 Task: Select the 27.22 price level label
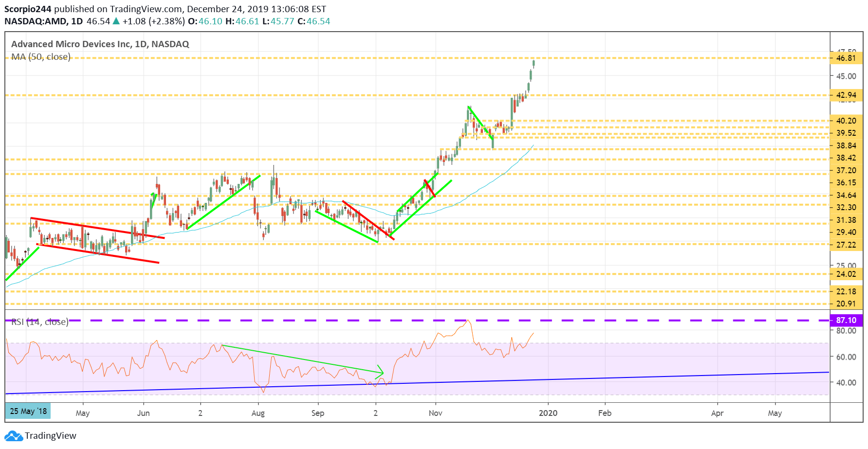pos(846,245)
